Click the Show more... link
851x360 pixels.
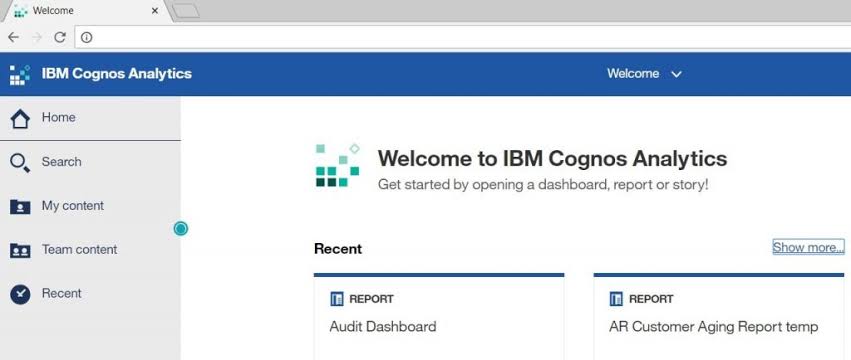pos(809,248)
